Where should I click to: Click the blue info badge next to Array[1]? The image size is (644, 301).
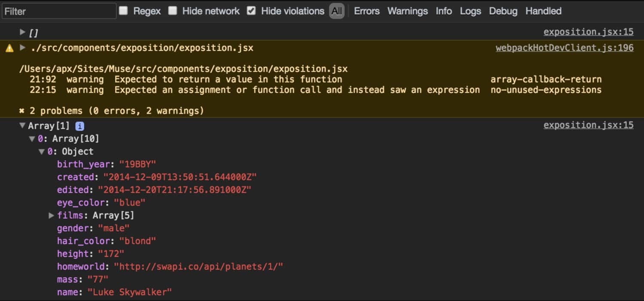pyautogui.click(x=79, y=126)
